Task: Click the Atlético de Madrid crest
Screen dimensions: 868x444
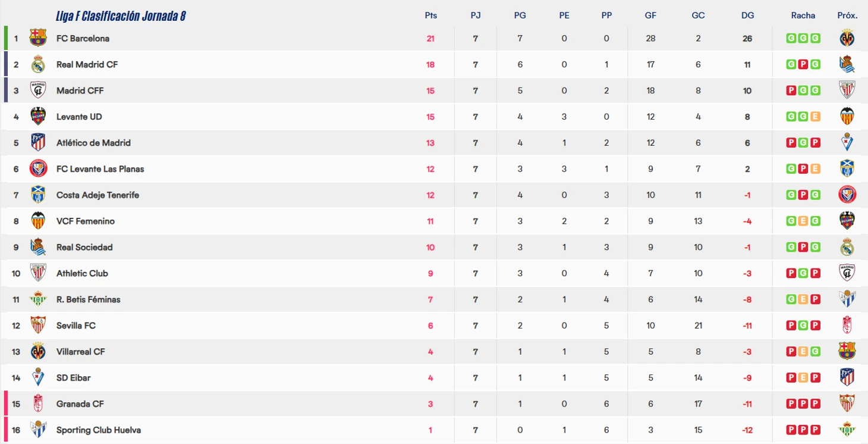Action: [38, 143]
